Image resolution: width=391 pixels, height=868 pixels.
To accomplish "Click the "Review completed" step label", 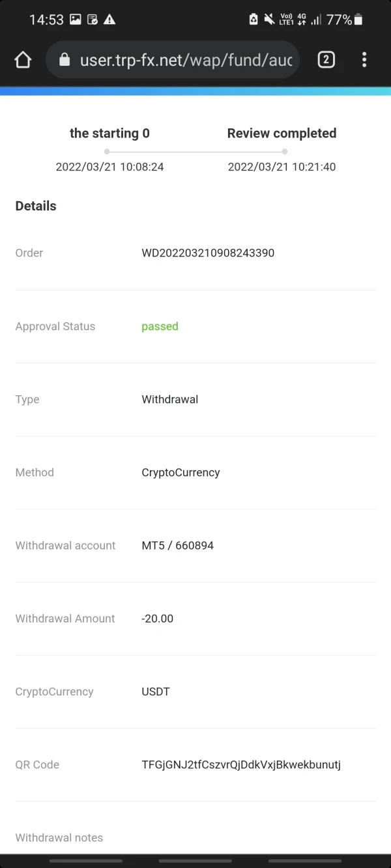I will (x=282, y=133).
